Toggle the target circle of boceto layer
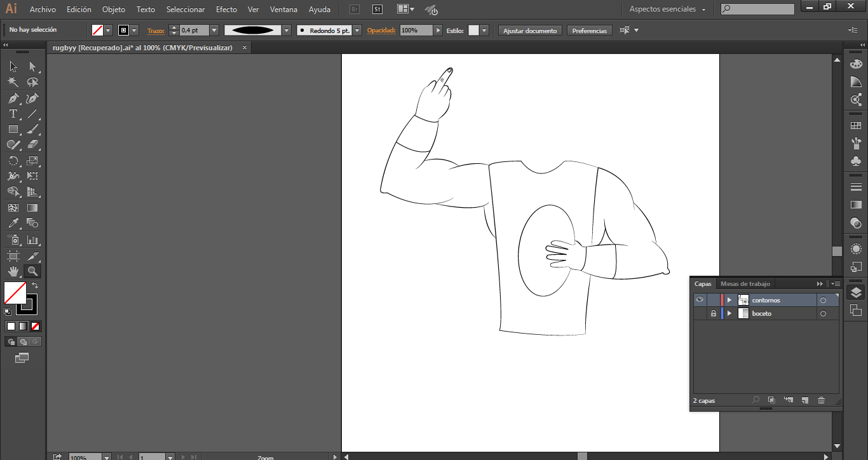The width and height of the screenshot is (868, 460). (x=823, y=314)
